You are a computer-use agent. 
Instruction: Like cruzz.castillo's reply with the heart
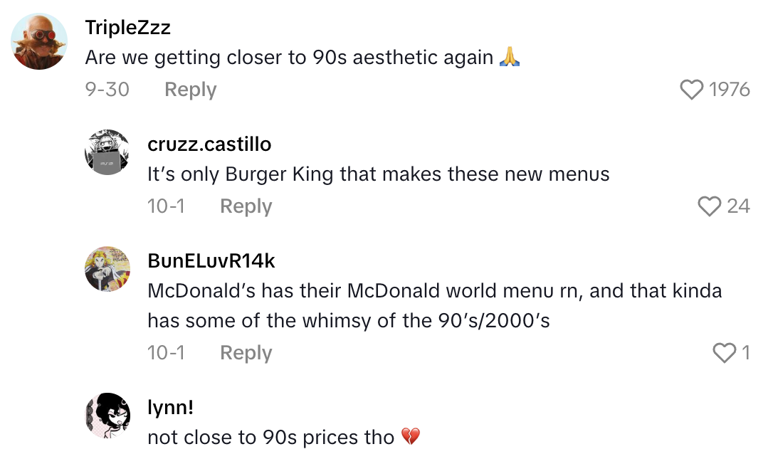[709, 206]
